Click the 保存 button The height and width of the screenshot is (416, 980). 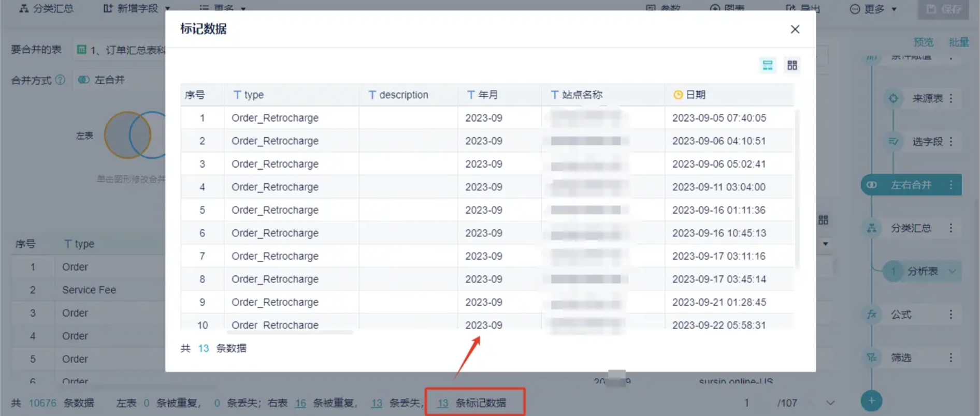pos(944,9)
